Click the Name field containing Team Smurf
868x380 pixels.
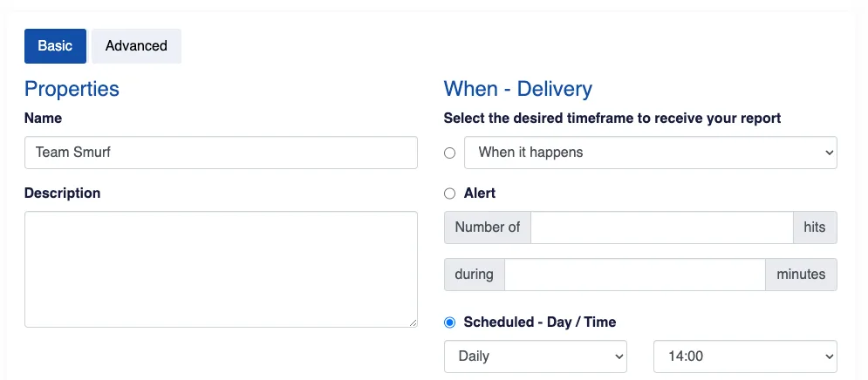[x=221, y=153]
